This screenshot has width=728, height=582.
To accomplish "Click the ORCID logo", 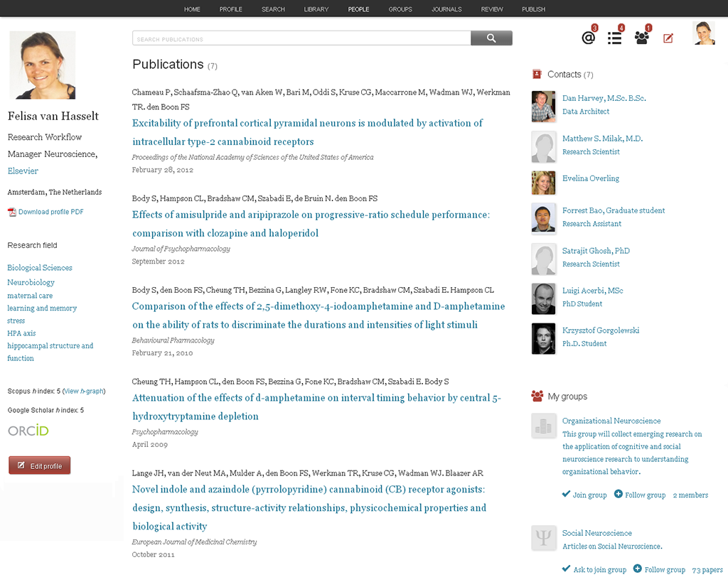I will [x=28, y=431].
